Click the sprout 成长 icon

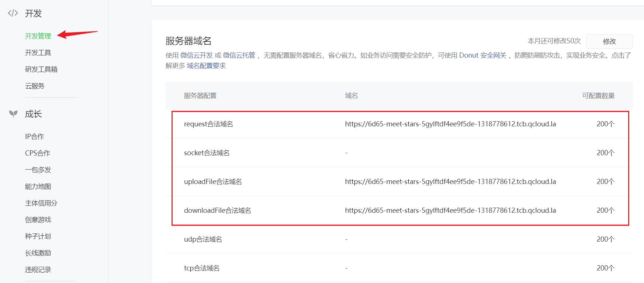click(x=13, y=114)
